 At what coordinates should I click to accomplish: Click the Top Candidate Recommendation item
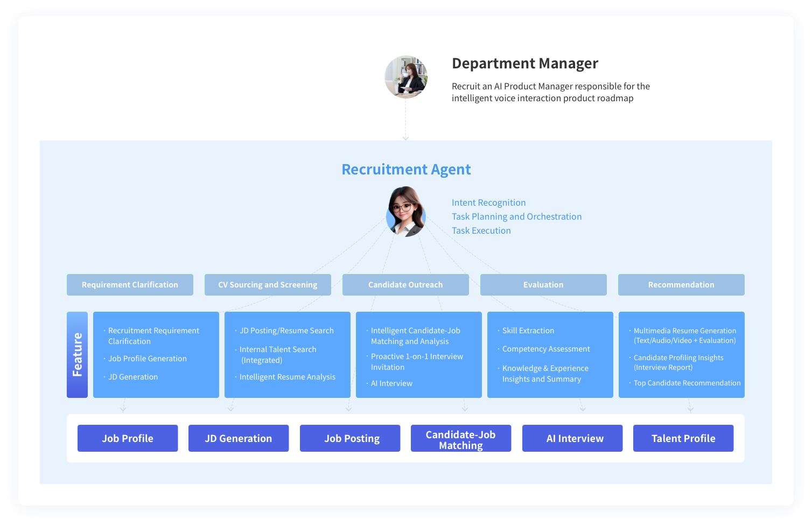tap(687, 383)
